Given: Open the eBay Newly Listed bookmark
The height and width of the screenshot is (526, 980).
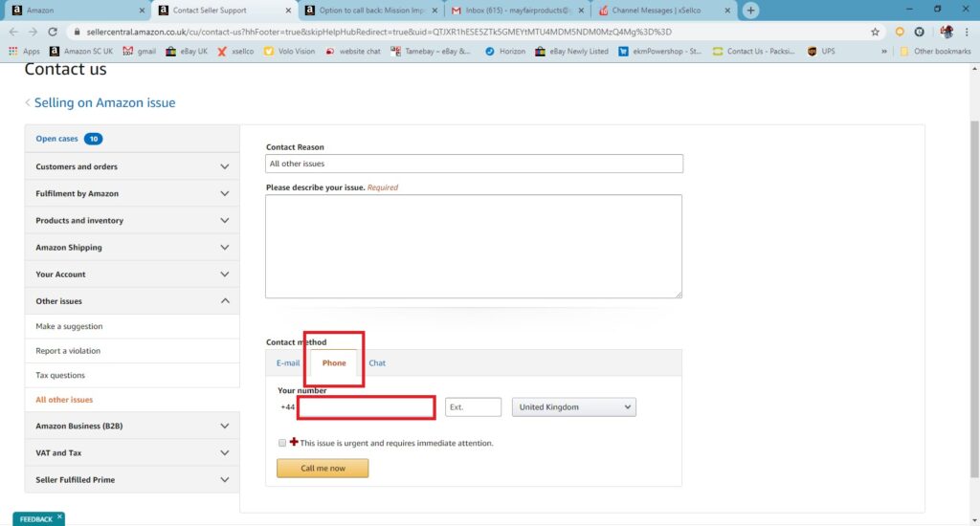Looking at the screenshot, I should click(571, 52).
